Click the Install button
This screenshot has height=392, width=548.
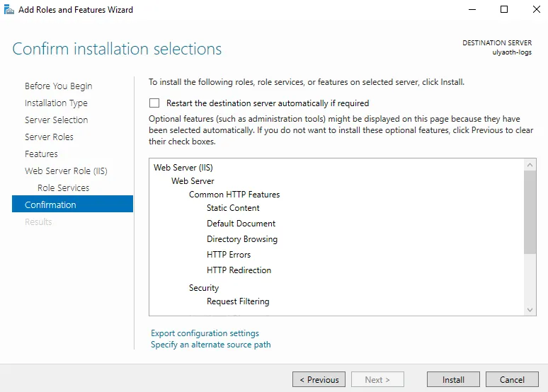point(453,380)
